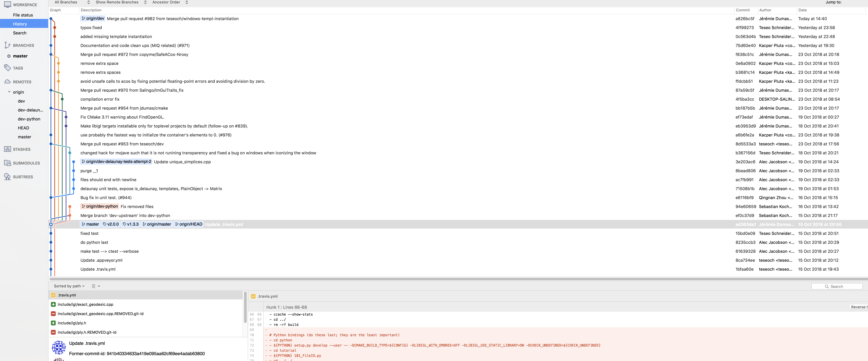The height and width of the screenshot is (361, 868).
Task: Click the Branches sidebar icon
Action: pos(7,45)
